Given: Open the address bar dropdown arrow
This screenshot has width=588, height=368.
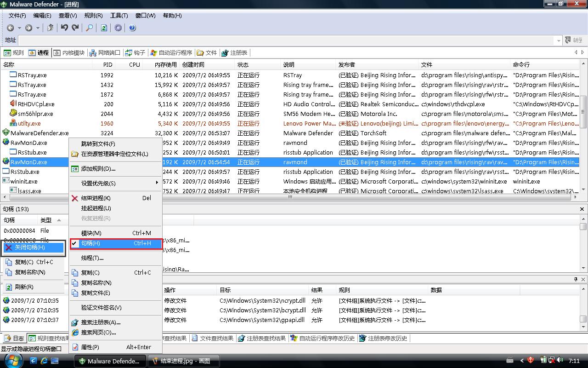Looking at the screenshot, I should tap(559, 40).
